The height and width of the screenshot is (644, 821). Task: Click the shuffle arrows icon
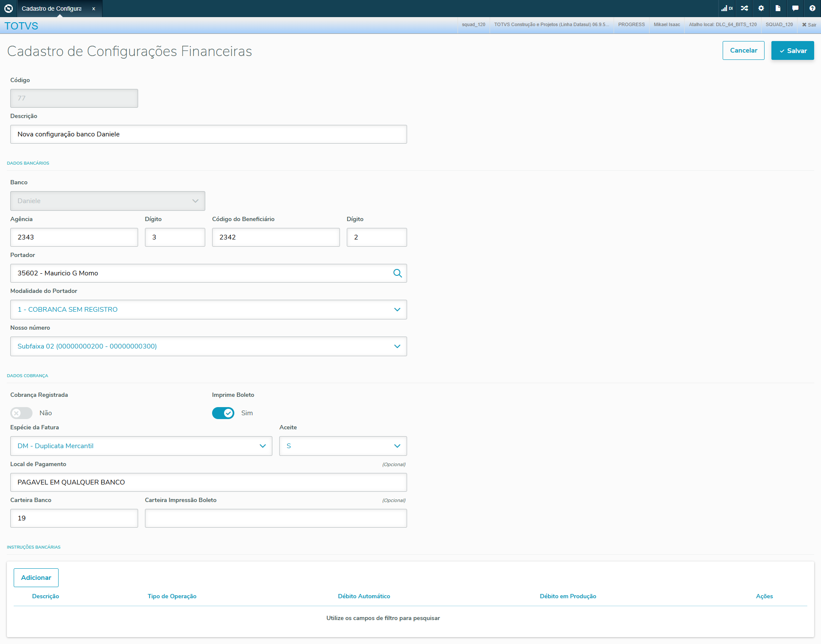[744, 8]
